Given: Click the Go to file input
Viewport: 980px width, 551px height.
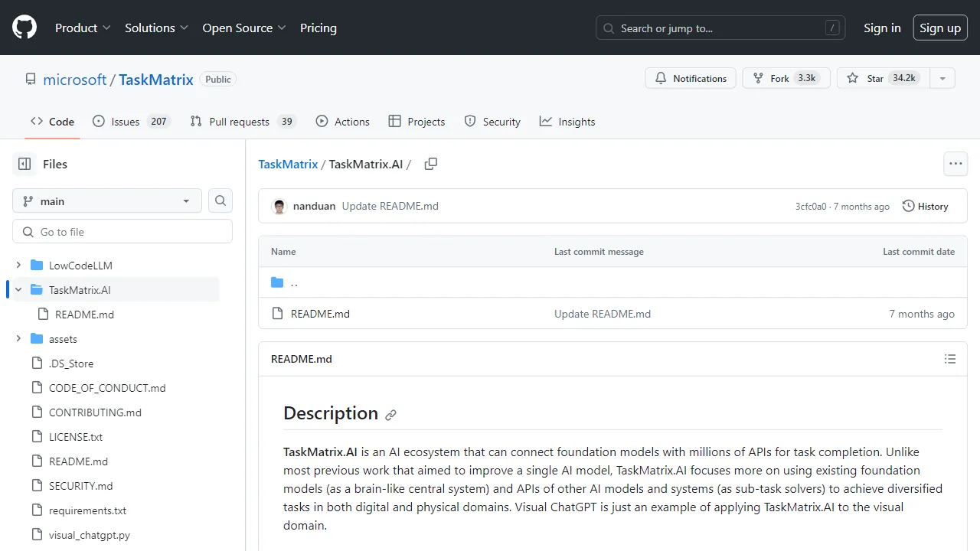Looking at the screenshot, I should click(x=122, y=231).
